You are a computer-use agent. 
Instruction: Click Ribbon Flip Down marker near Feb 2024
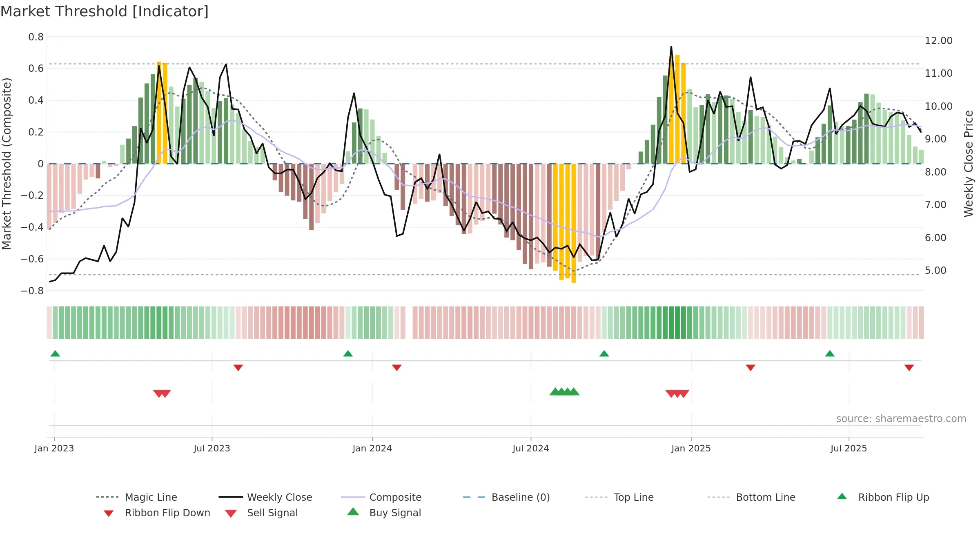coord(396,368)
